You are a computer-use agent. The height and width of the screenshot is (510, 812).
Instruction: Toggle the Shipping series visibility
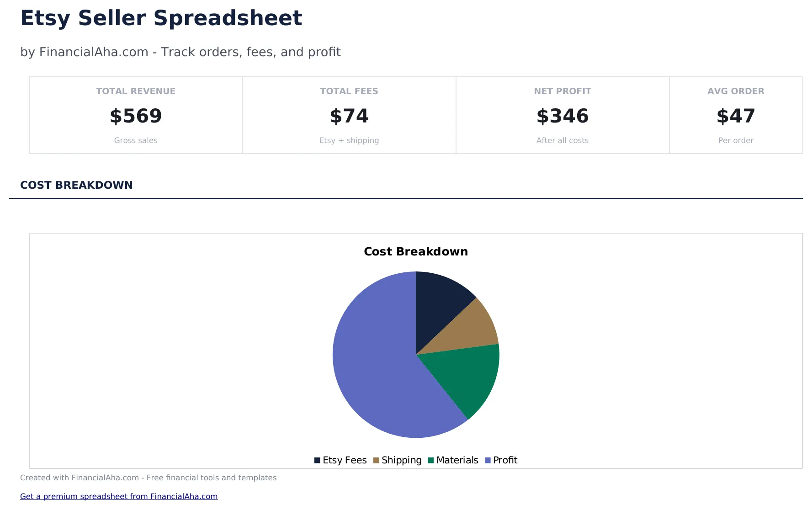tap(401, 460)
